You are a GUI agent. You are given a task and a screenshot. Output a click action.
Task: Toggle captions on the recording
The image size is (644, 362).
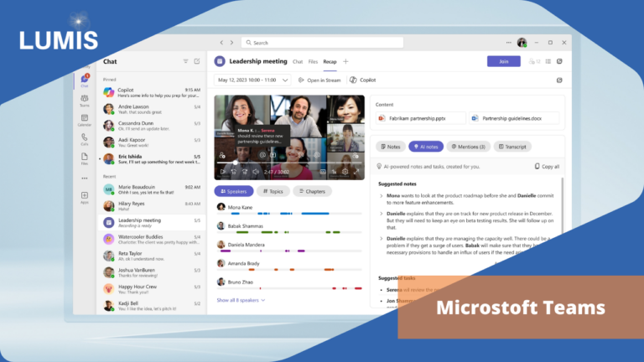323,172
